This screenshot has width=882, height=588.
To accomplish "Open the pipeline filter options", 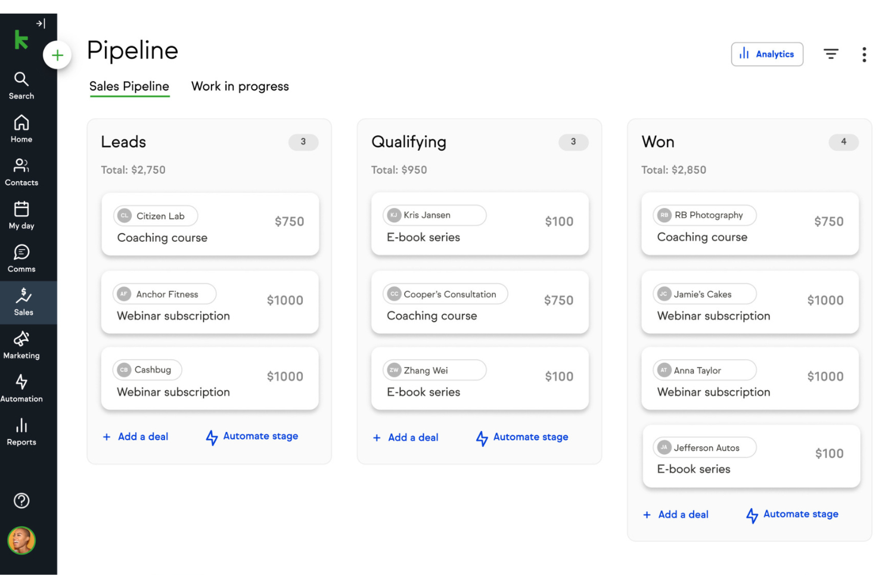I will (x=831, y=54).
